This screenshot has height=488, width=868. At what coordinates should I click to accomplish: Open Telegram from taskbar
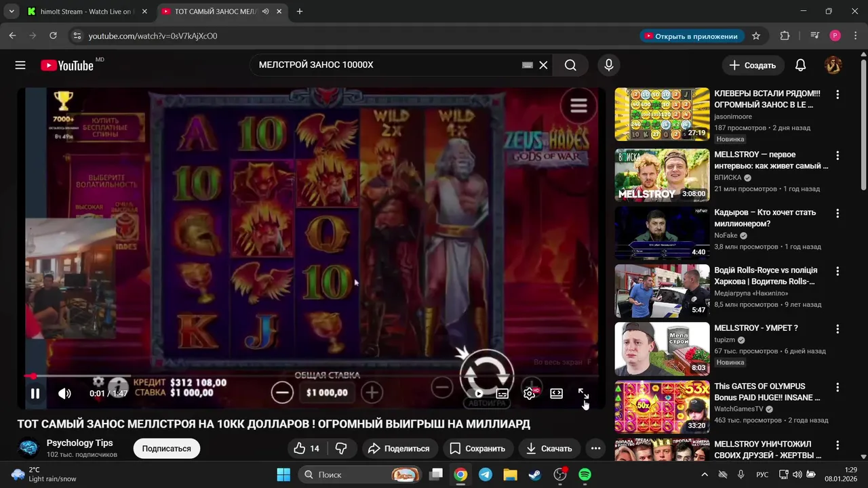[x=486, y=474]
